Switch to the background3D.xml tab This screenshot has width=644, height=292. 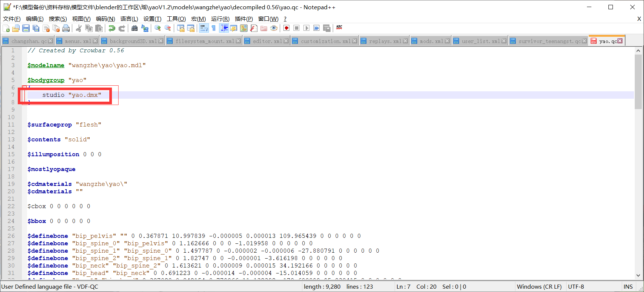[133, 41]
